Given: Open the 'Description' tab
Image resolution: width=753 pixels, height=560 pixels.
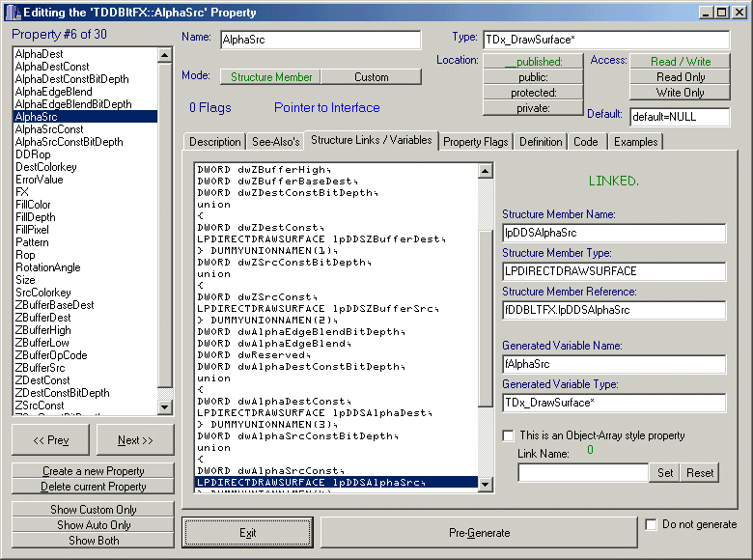Looking at the screenshot, I should click(214, 142).
